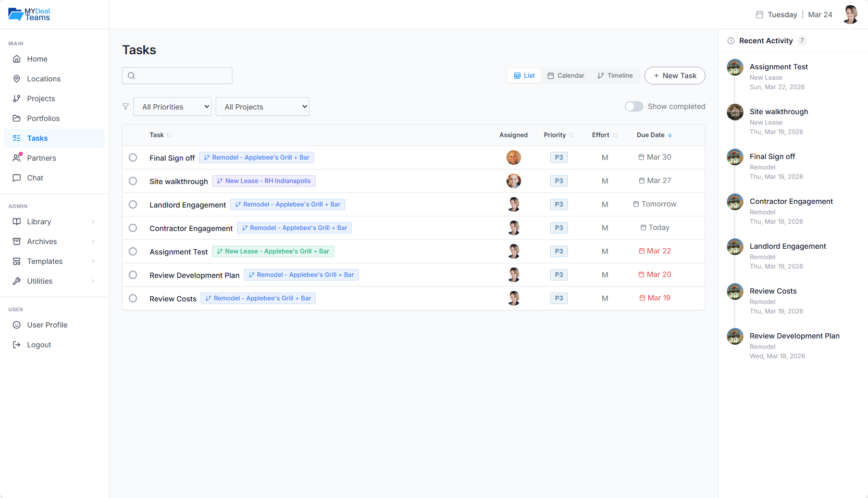Open Partners with notification dot

[54, 158]
